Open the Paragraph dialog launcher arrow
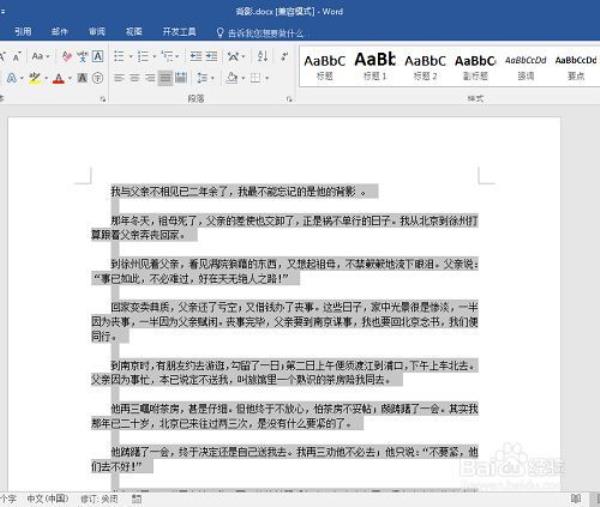600x507 pixels. (289, 99)
